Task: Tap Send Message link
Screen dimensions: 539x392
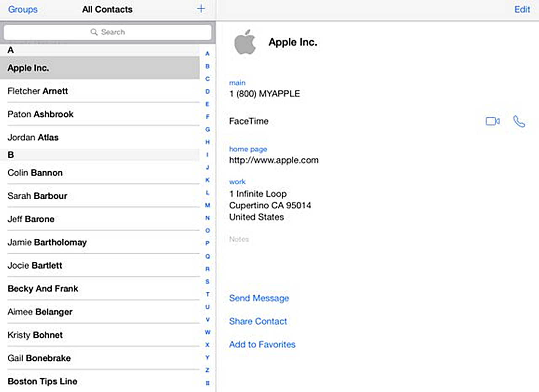Action: pyautogui.click(x=259, y=298)
